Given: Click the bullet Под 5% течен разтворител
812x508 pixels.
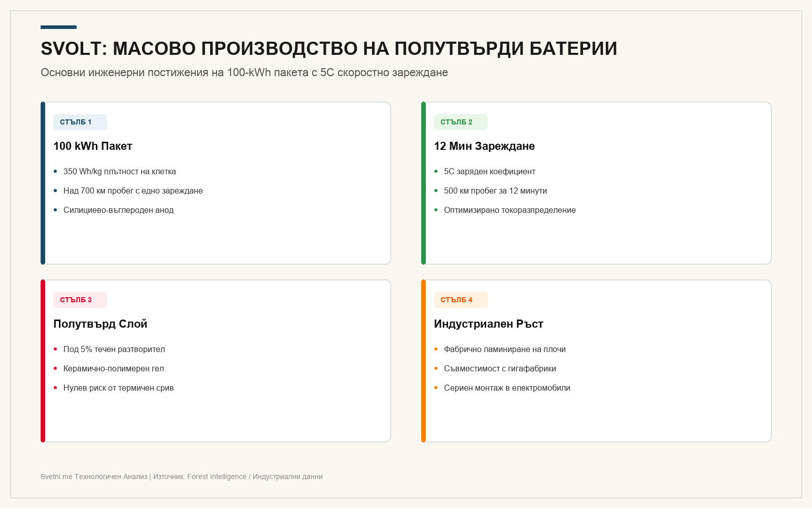Looking at the screenshot, I should coord(114,350).
